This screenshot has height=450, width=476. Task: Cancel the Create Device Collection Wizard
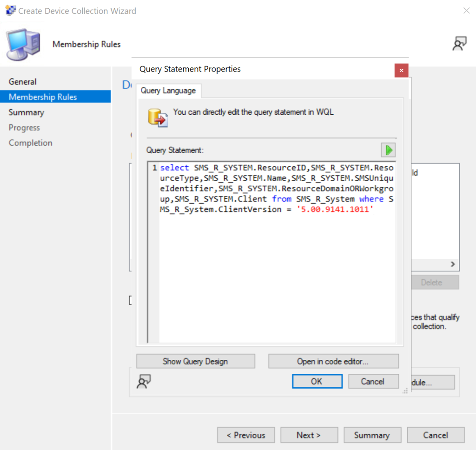436,435
